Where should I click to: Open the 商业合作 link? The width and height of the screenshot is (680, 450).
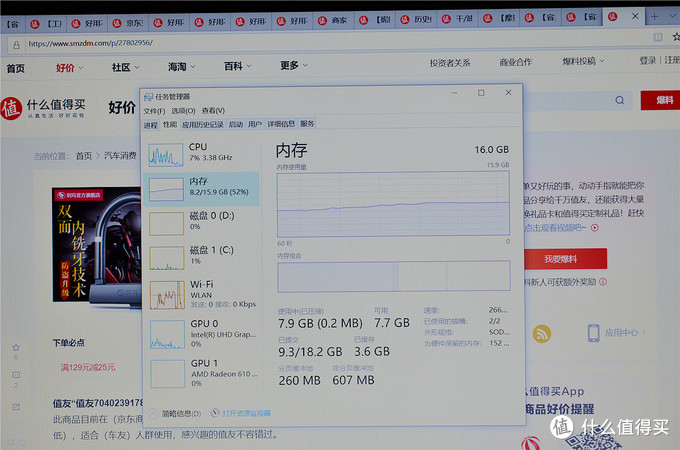click(x=515, y=62)
